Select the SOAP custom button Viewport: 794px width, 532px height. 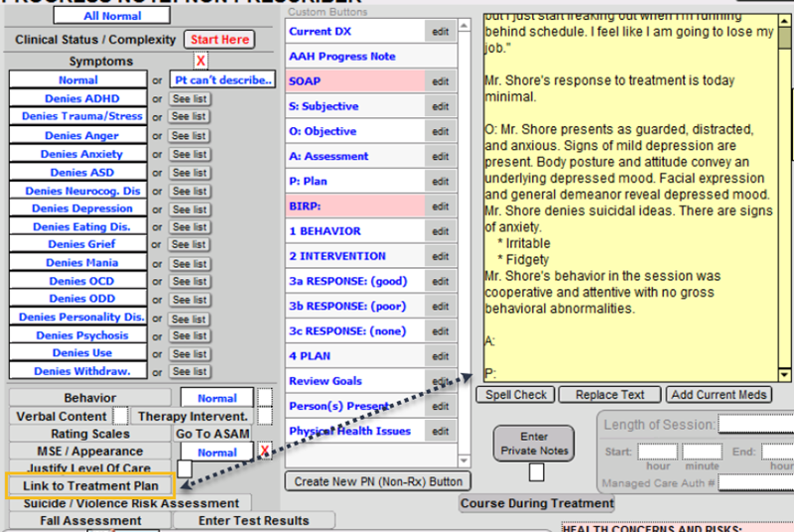pos(354,81)
